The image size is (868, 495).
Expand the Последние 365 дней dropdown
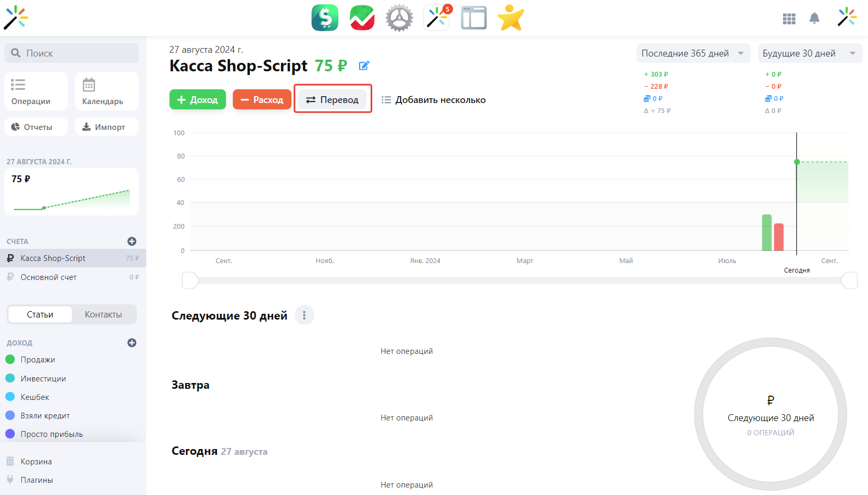[x=693, y=53]
